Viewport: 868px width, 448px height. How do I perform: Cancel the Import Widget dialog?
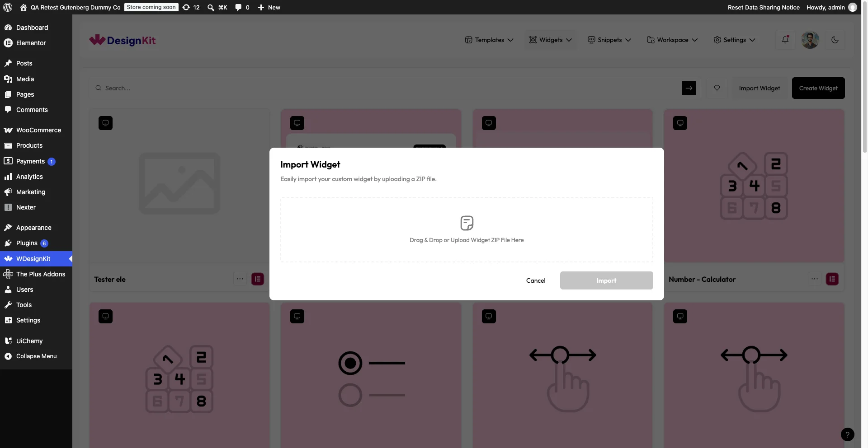tap(536, 280)
